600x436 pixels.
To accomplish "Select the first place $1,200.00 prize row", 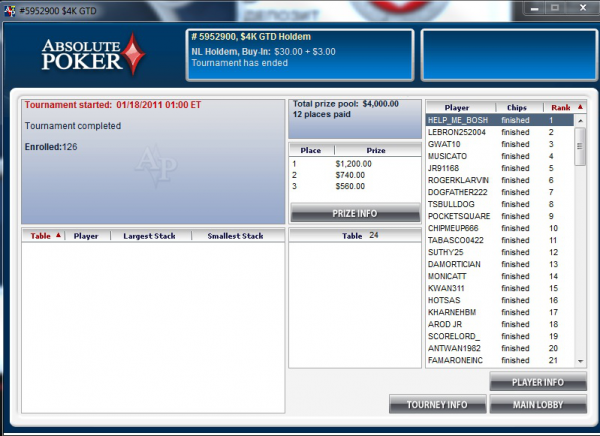I will [x=353, y=163].
